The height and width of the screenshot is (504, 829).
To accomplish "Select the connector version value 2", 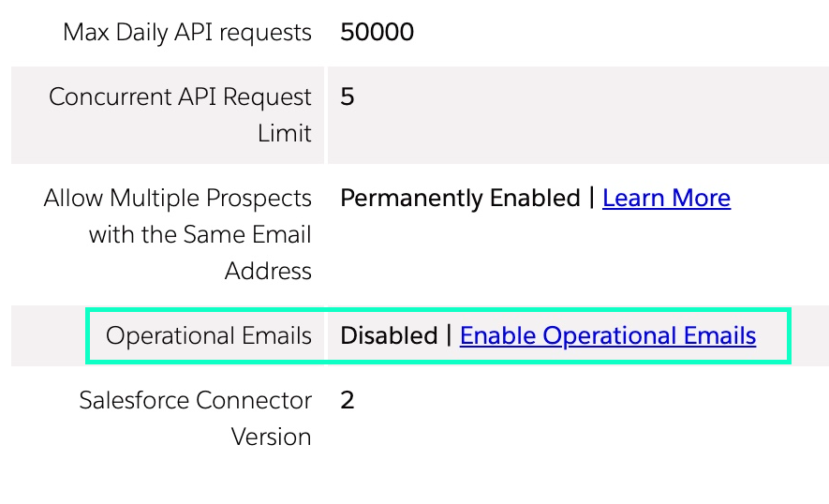I will pos(348,400).
